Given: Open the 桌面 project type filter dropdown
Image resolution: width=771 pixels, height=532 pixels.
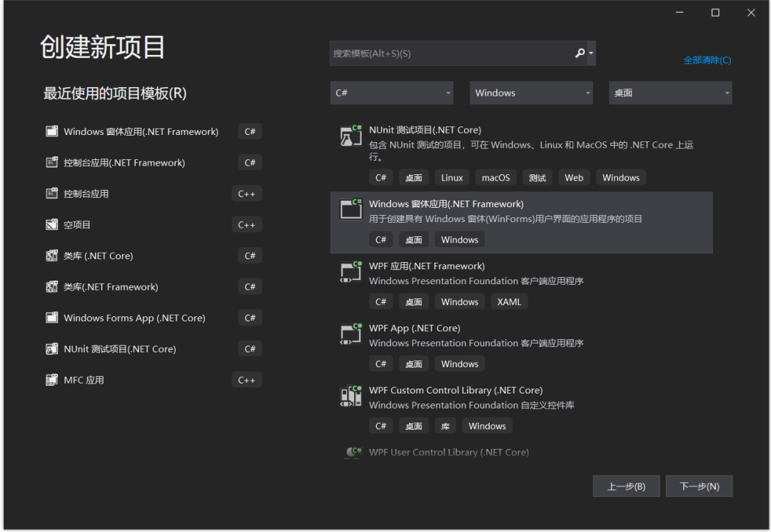Looking at the screenshot, I should (670, 93).
